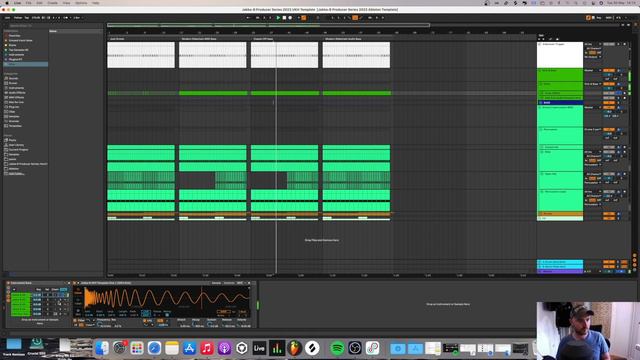The height and width of the screenshot is (360, 640).
Task: Toggle the Key mapping mode button
Action: [598, 18]
